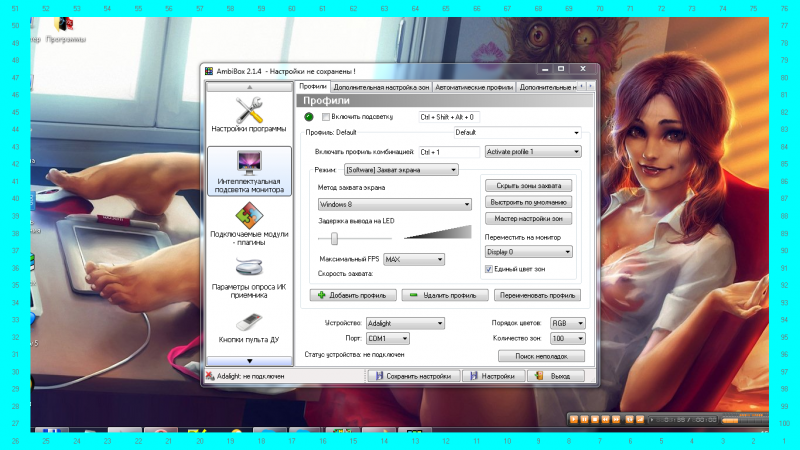Image resolution: width=800 pixels, height=450 pixels.
Task: Open the Устройство Adalight dropdown
Action: [405, 323]
